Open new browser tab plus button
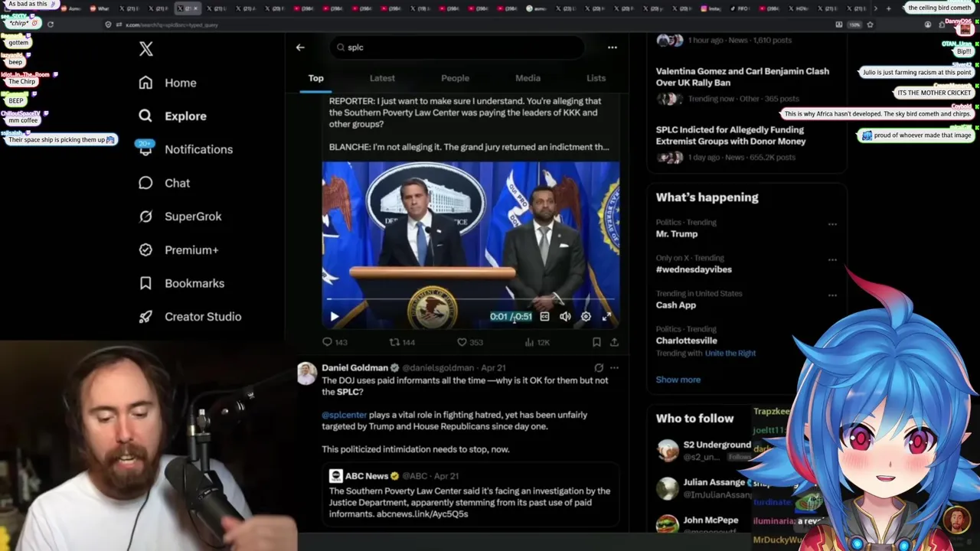980x551 pixels. click(x=888, y=8)
